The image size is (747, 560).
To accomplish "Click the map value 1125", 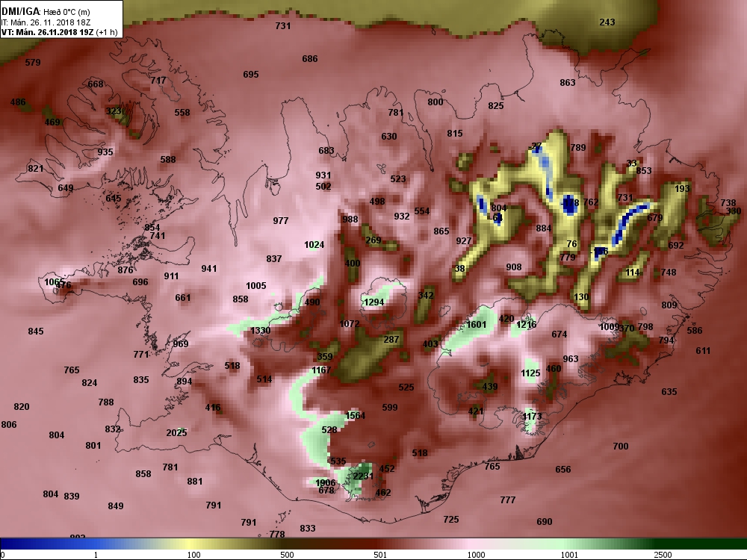I will click(530, 373).
